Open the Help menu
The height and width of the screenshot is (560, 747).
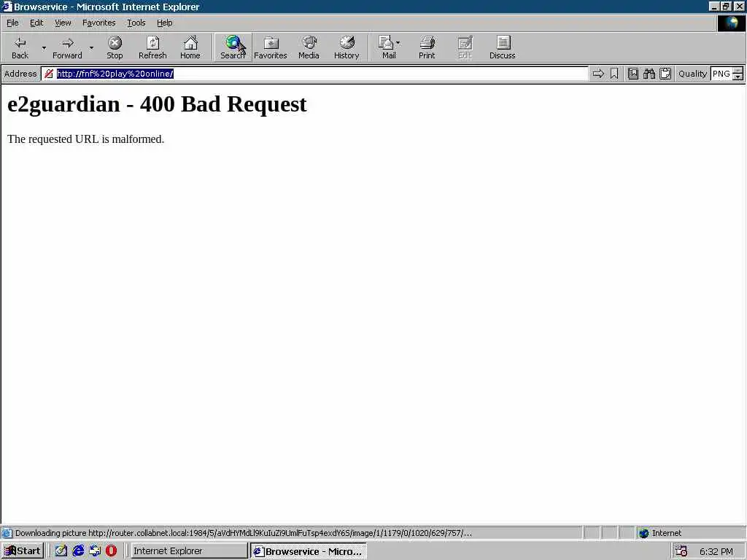click(164, 23)
